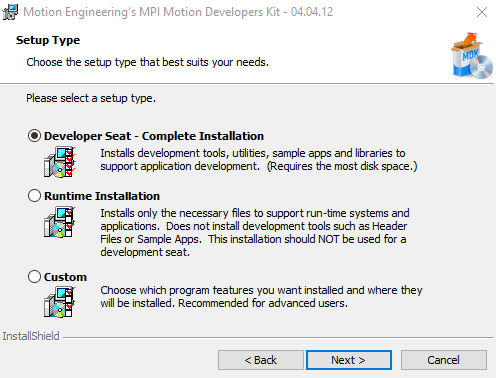Click the Custom setup type icon
This screenshot has width=496, height=378.
(59, 302)
